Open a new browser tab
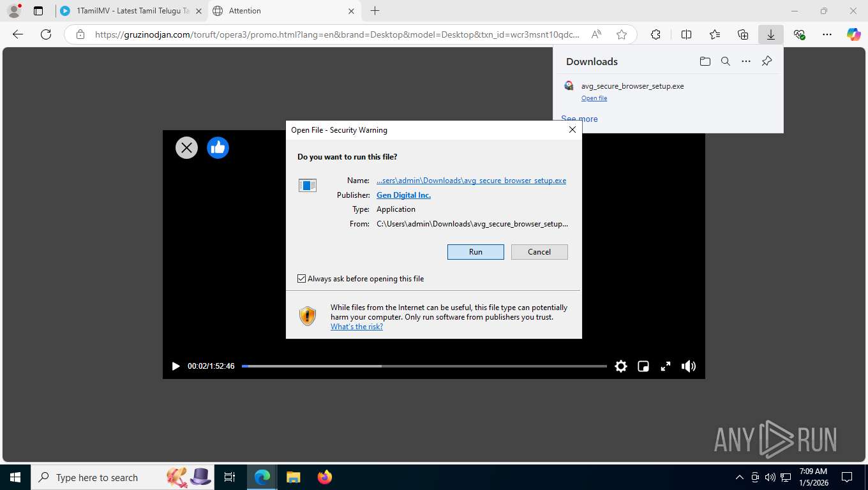The image size is (868, 490). click(x=375, y=11)
